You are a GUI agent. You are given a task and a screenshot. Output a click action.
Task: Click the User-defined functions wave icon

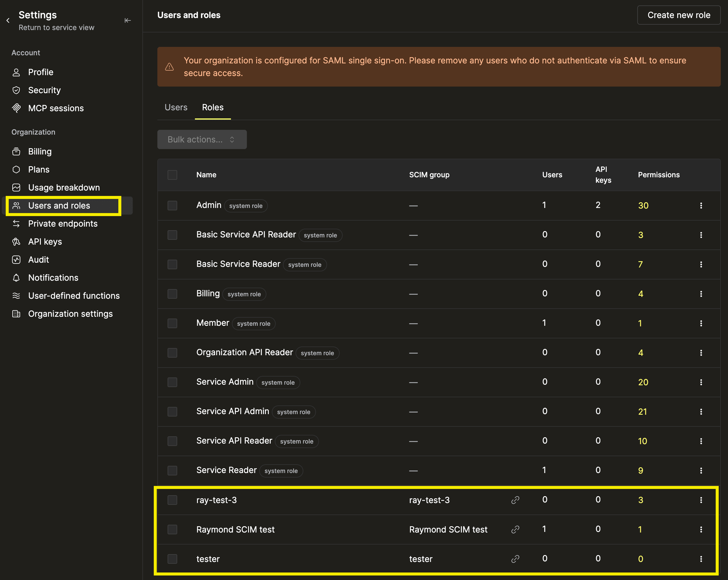16,296
